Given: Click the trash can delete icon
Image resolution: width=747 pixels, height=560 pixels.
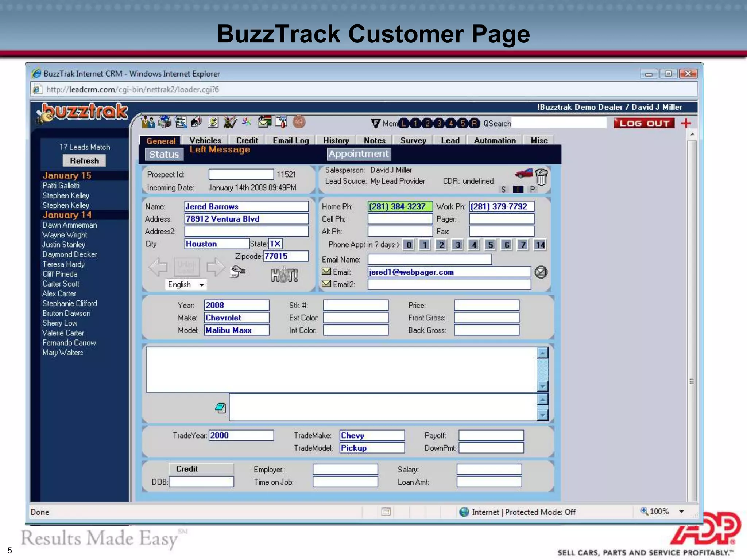Looking at the screenshot, I should pos(542,177).
